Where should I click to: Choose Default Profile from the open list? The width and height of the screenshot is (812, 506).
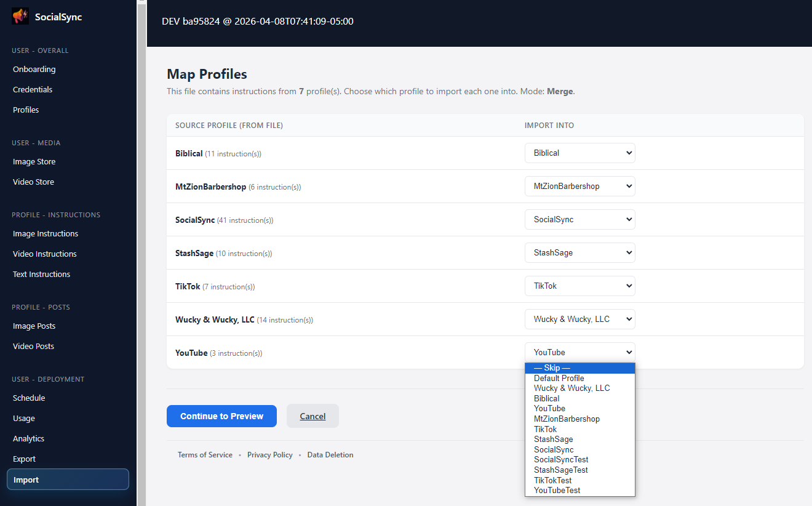559,379
